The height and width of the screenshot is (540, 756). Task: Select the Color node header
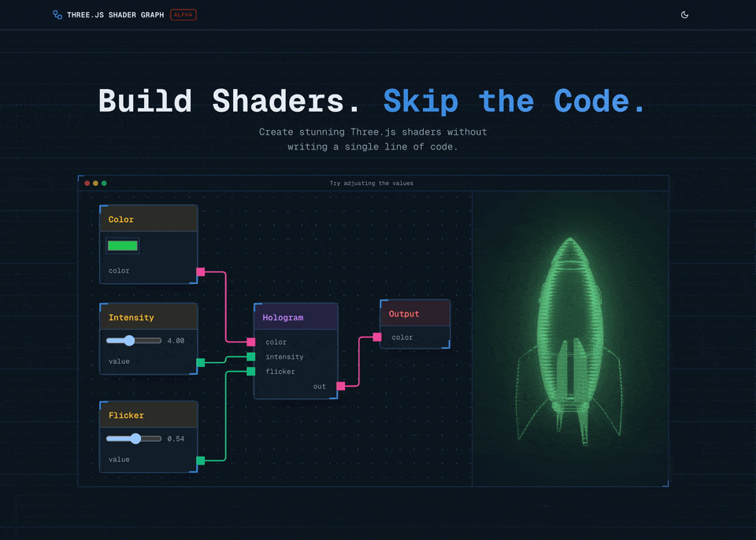[x=148, y=218]
